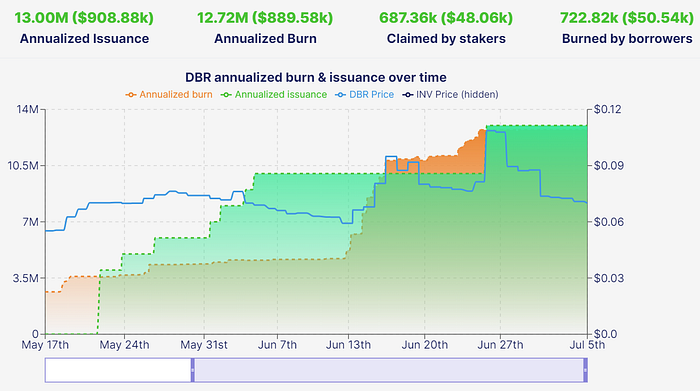
Task: Click the blue DBR Price legend marker
Action: tap(340, 95)
